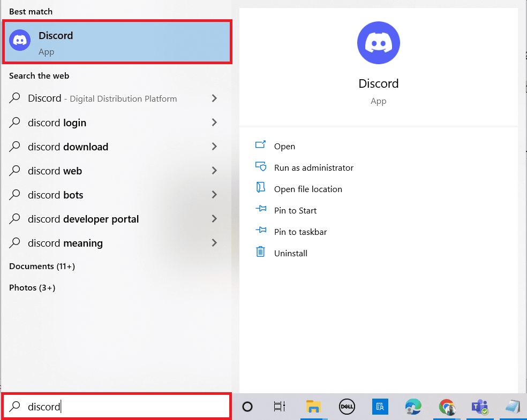Click Open in the Discord actions list
The width and height of the screenshot is (527, 420).
[x=284, y=147]
